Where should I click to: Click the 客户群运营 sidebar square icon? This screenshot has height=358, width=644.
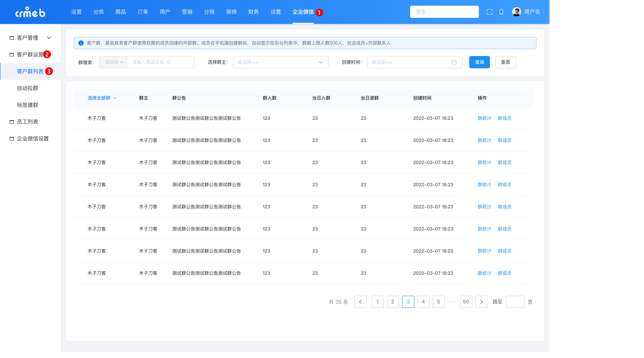point(12,54)
